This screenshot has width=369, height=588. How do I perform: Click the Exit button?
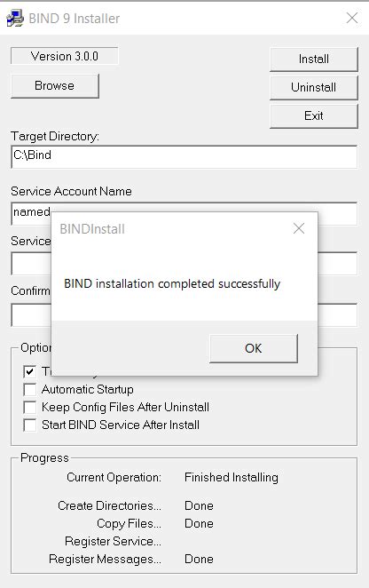pyautogui.click(x=314, y=115)
